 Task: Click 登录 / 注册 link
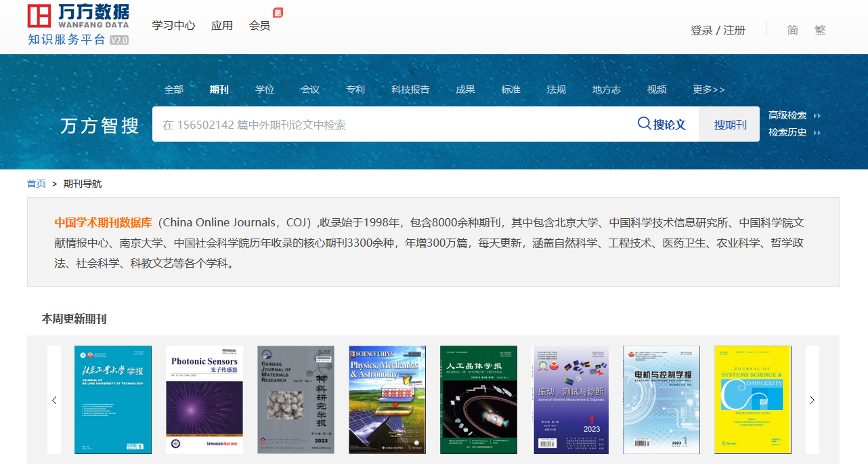click(x=718, y=30)
